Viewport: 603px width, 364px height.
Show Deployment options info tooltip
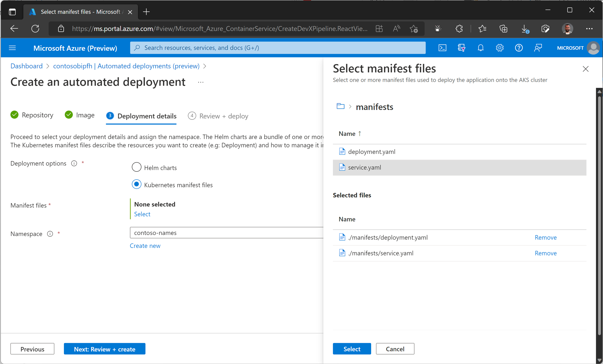click(74, 163)
